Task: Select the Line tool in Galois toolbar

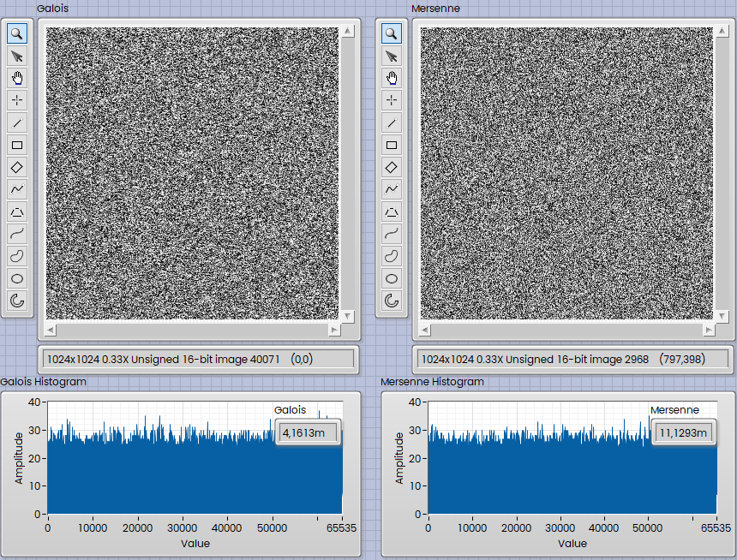Action: point(17,123)
